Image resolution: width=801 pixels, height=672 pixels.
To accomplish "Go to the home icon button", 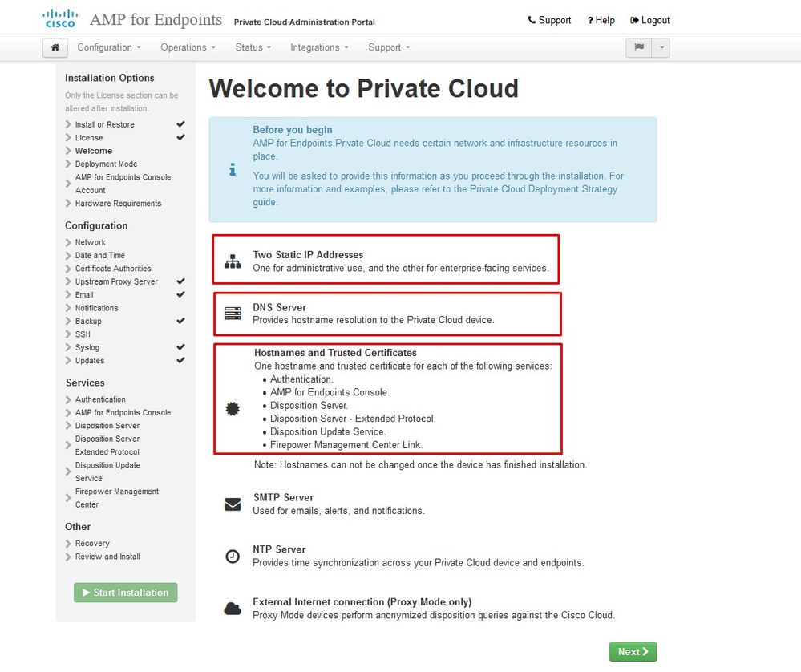I will point(55,47).
